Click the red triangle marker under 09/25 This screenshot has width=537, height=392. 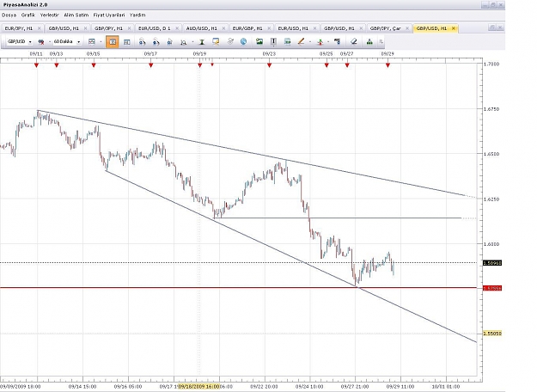[326, 65]
